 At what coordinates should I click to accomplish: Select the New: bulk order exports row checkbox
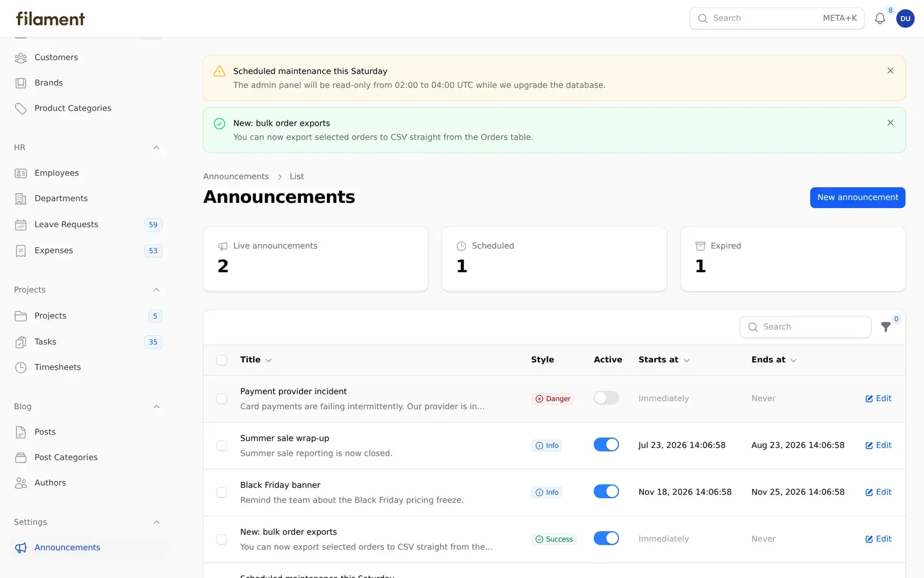tap(222, 539)
